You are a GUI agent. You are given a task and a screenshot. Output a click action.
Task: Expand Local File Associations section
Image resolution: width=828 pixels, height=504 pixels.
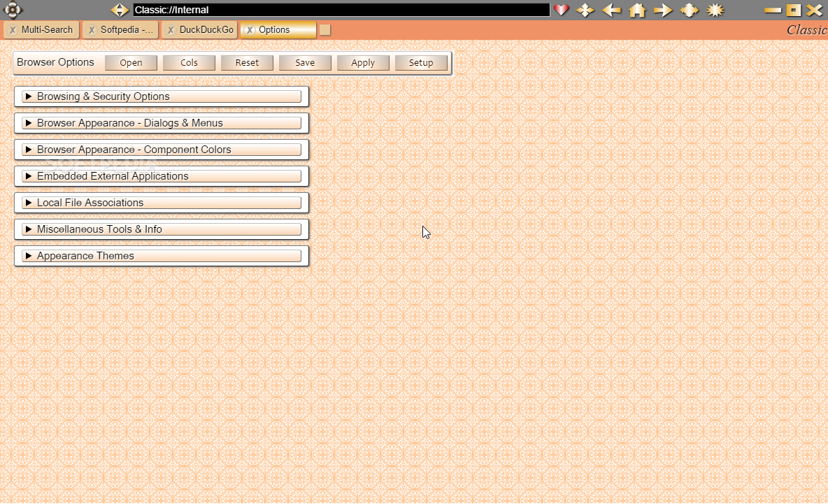pyautogui.click(x=162, y=203)
